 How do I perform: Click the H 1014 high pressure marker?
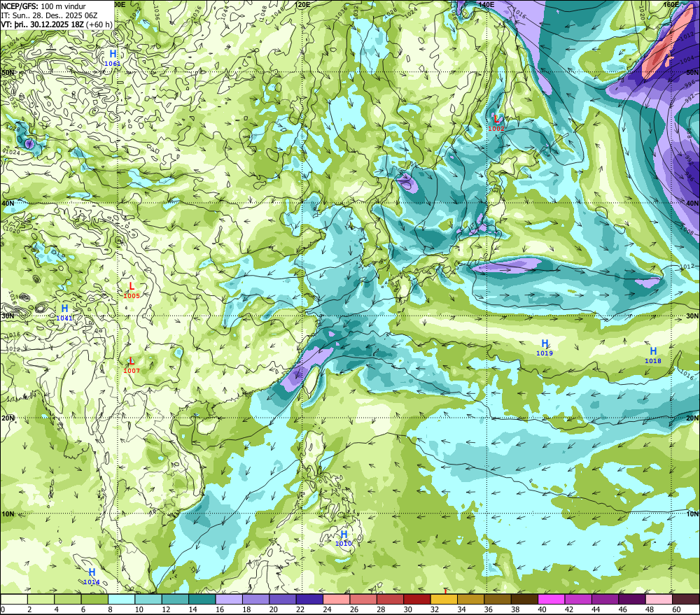[92, 577]
